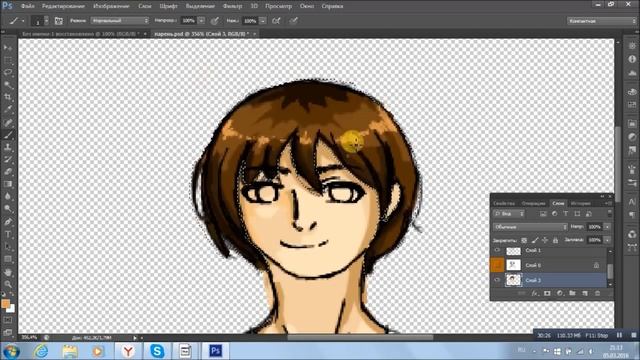Select the Crop tool
640x360 pixels.
click(8, 97)
